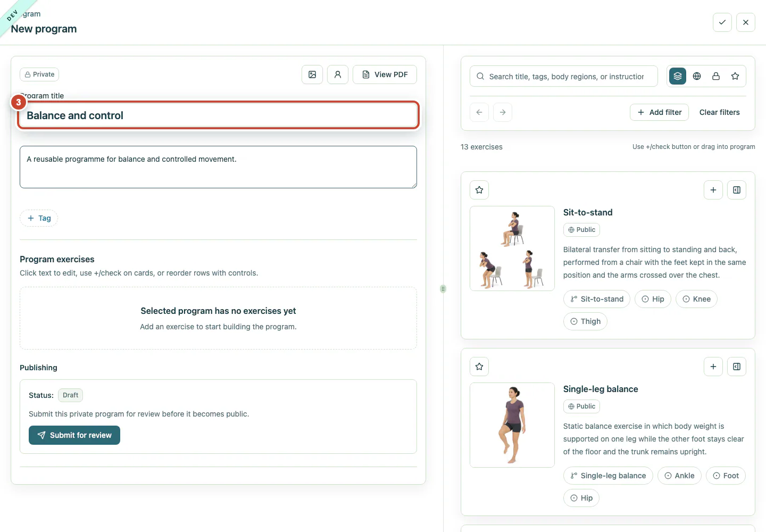The width and height of the screenshot is (766, 532).
Task: Click the Public badge under Sit-to-stand
Action: [x=581, y=230]
